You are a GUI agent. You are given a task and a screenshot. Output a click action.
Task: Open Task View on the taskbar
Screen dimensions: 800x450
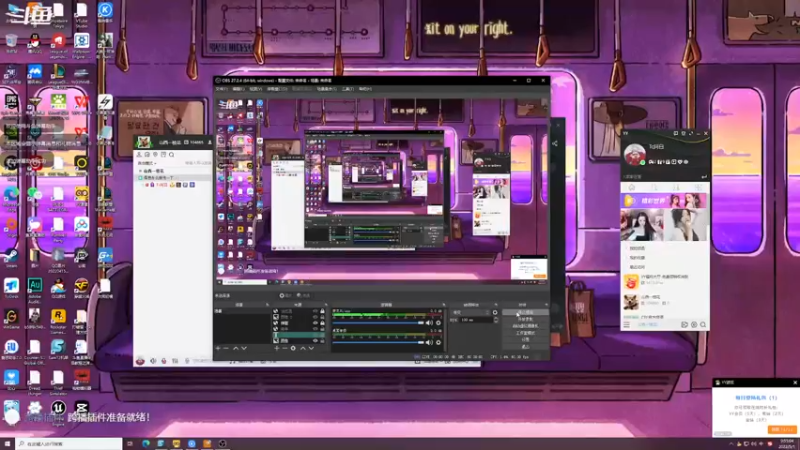[x=130, y=444]
